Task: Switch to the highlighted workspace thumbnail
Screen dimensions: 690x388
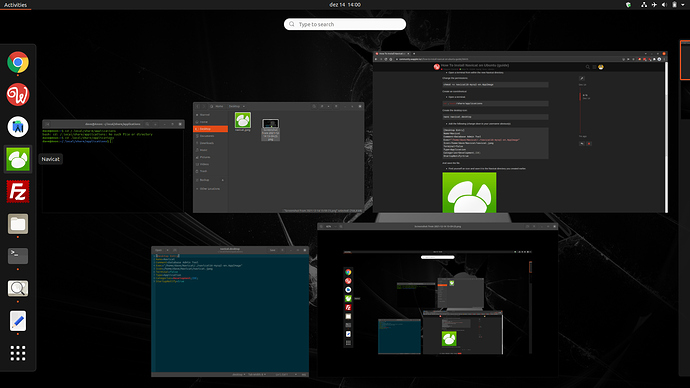Action: 685,60
